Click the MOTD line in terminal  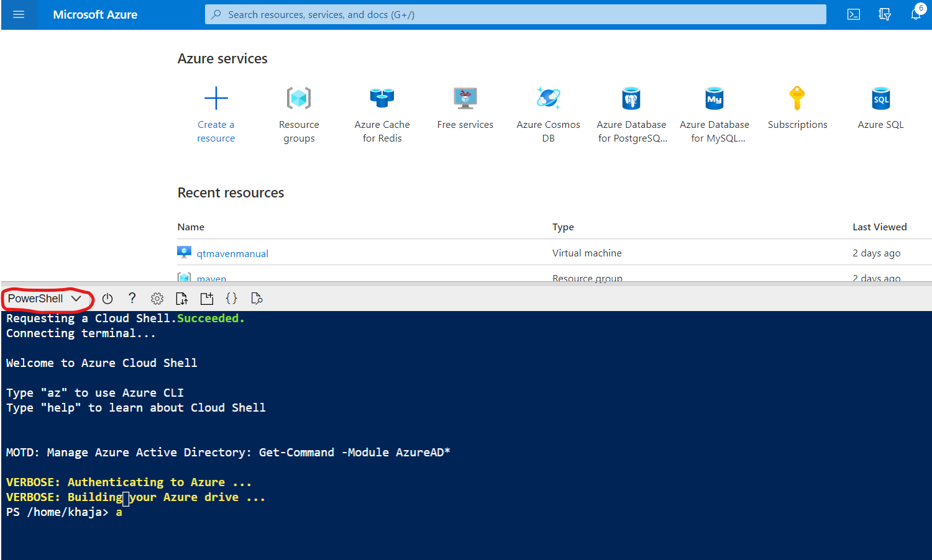(228, 453)
